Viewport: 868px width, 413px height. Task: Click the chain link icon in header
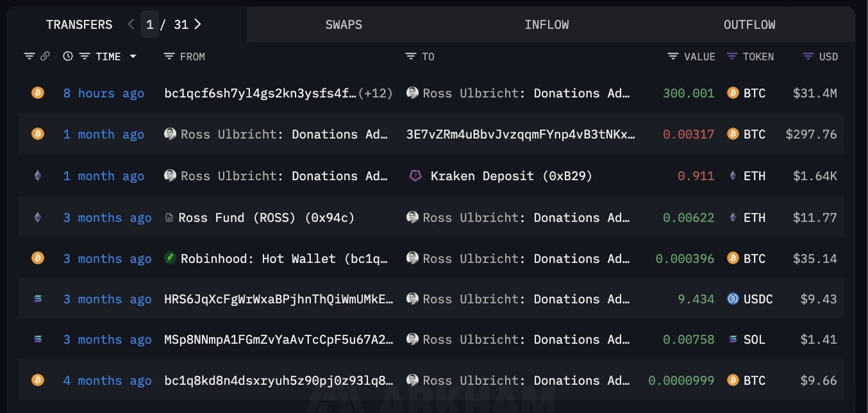pyautogui.click(x=45, y=56)
